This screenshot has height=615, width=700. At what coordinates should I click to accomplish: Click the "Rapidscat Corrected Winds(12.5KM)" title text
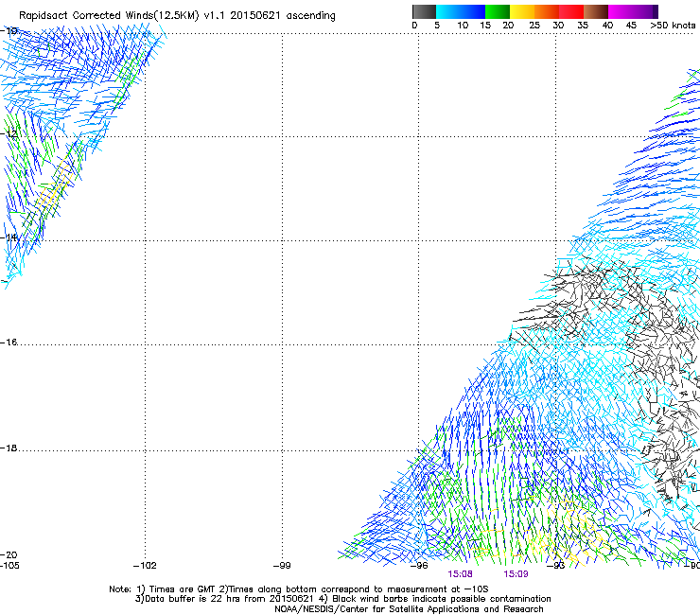pos(109,15)
